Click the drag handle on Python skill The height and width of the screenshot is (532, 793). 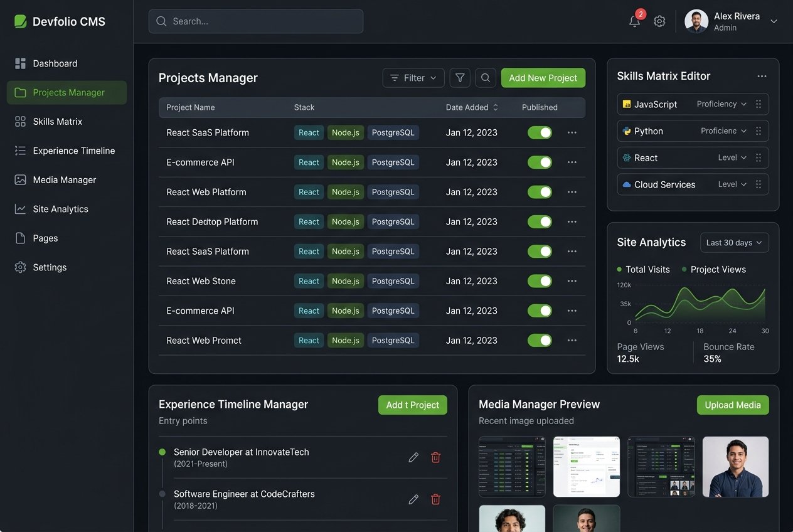click(758, 131)
